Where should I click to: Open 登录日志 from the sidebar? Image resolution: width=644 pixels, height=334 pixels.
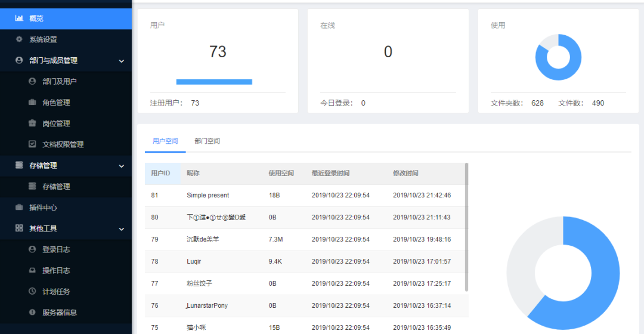(56, 249)
